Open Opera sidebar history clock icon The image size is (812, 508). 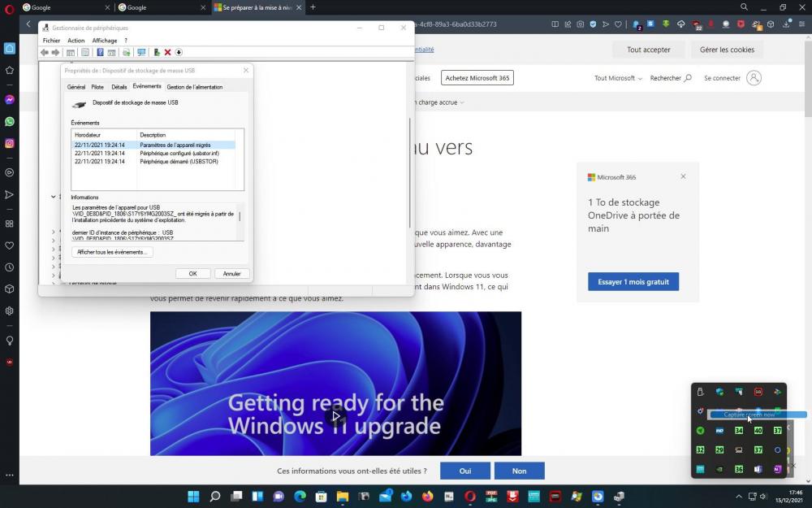pos(10,267)
